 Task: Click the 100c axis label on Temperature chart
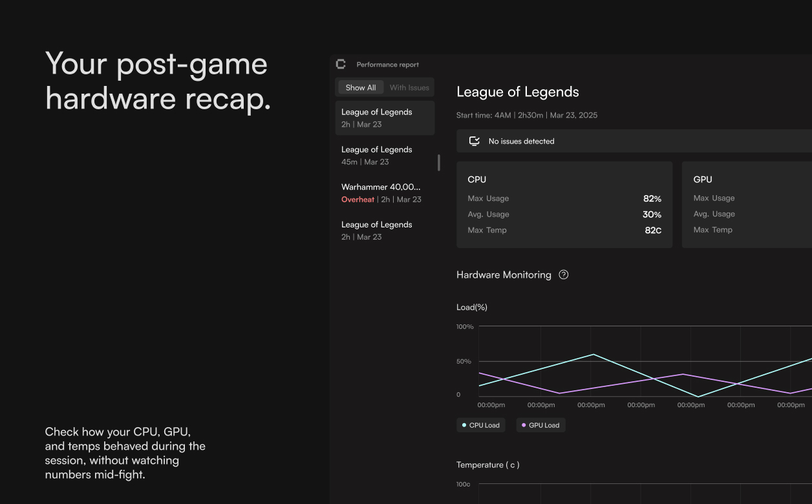click(463, 485)
